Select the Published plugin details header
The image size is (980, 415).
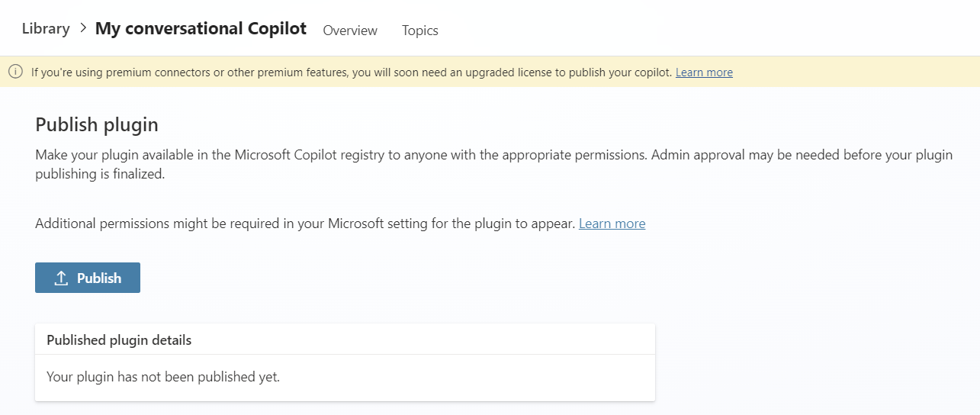coord(119,340)
